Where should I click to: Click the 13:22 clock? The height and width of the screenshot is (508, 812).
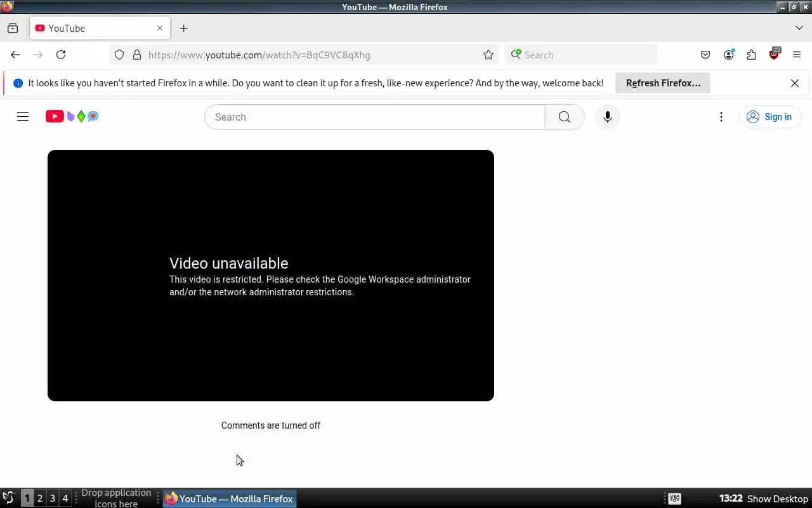pos(731,498)
